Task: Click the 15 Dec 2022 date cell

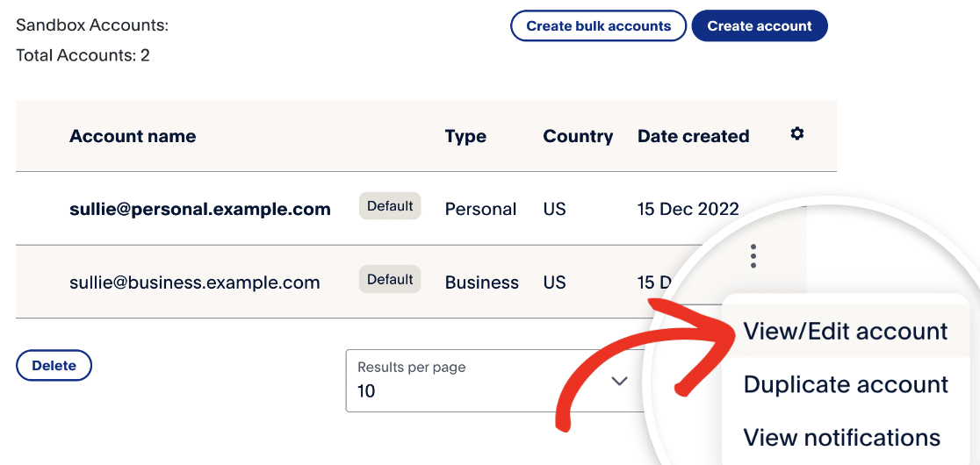Action: (688, 209)
